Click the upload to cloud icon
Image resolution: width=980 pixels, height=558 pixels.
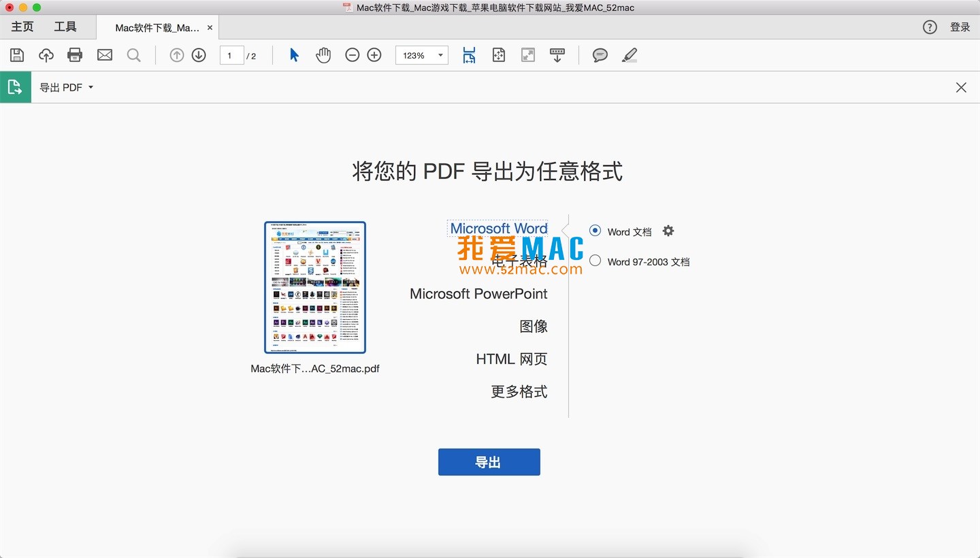(x=46, y=55)
